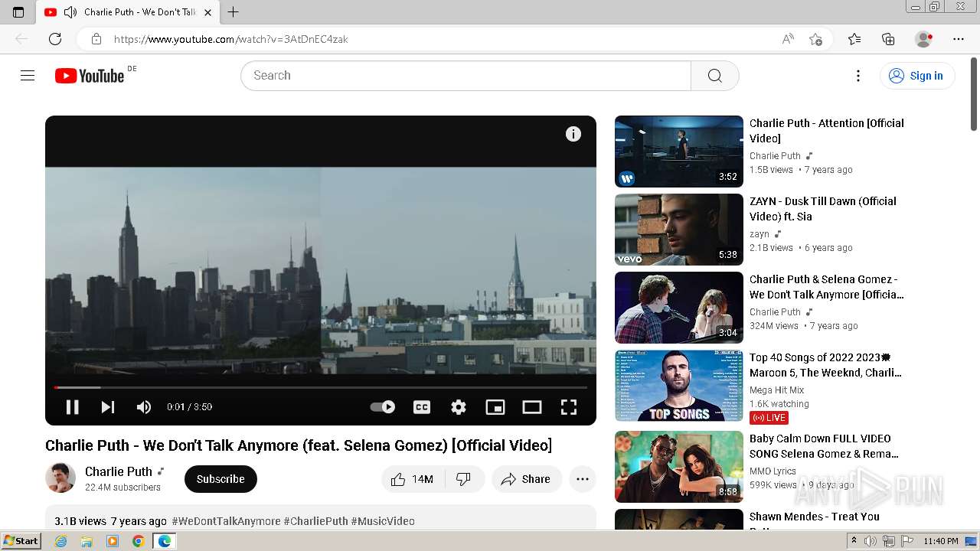Click the video info card icon
The height and width of the screenshot is (551, 980).
click(573, 134)
